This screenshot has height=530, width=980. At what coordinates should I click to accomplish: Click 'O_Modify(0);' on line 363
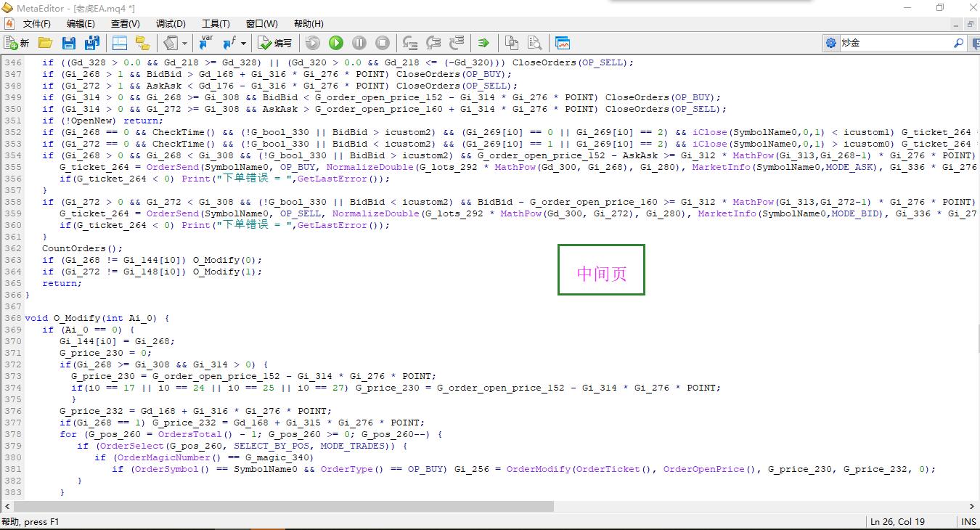point(227,260)
